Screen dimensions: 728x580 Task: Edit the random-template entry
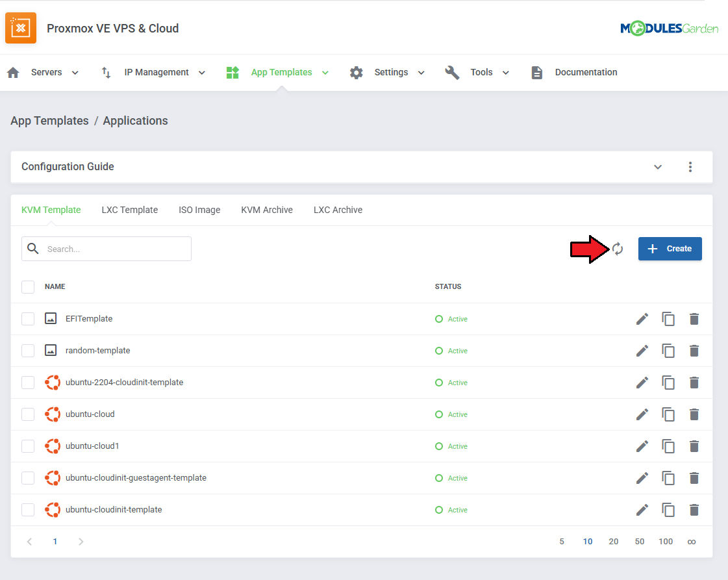(x=642, y=351)
